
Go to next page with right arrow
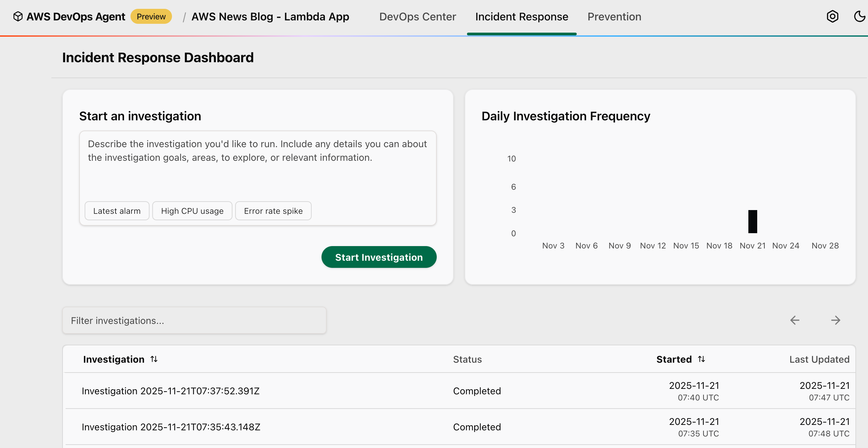coord(835,320)
